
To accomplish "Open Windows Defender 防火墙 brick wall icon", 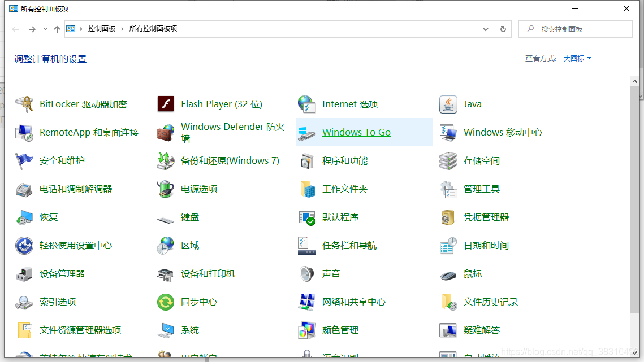I will tap(166, 133).
